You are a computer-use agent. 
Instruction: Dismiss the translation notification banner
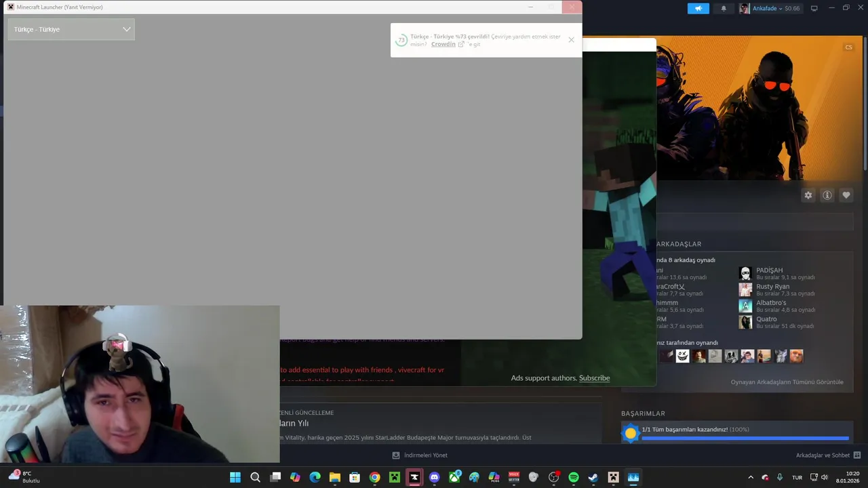(x=571, y=40)
